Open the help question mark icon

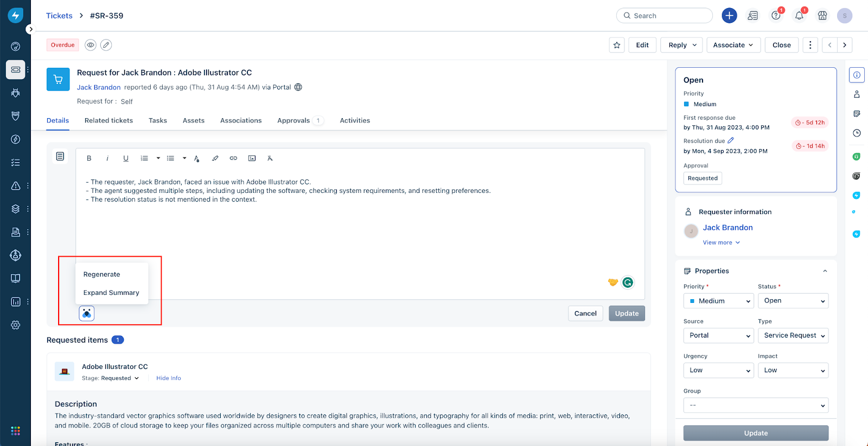pos(776,16)
